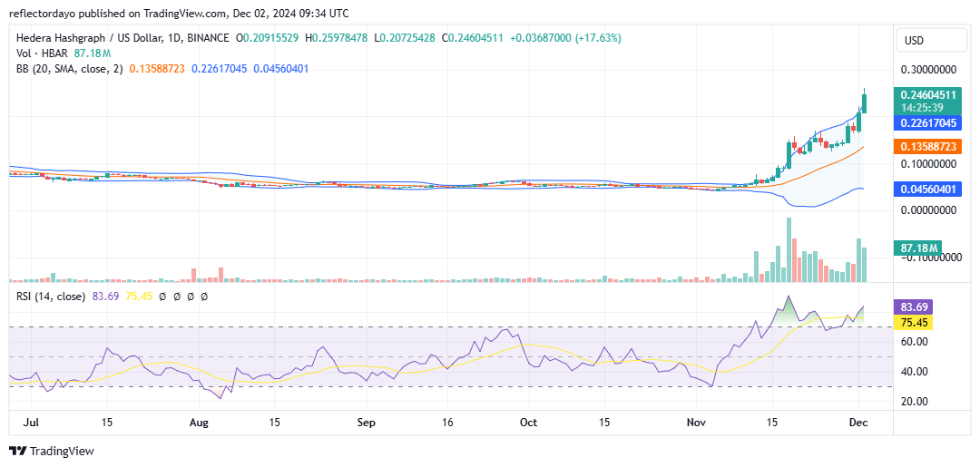Click the purple RSI value 83.69 in legend

(x=105, y=297)
